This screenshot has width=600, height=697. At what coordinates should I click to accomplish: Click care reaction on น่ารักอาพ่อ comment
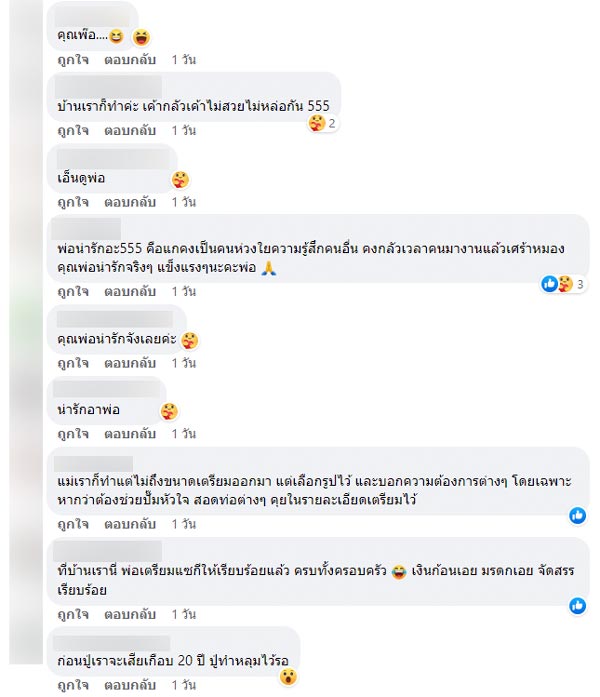pos(170,411)
